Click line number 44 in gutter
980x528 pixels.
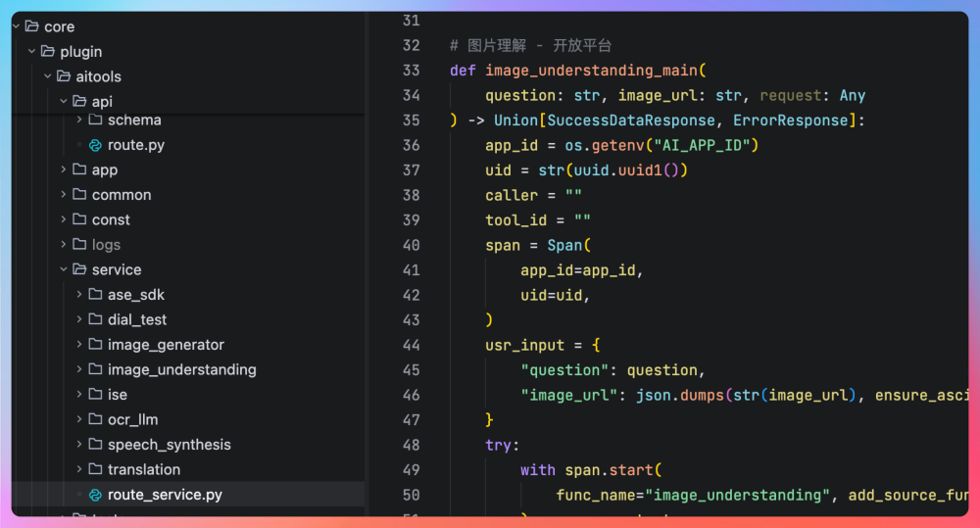point(411,345)
